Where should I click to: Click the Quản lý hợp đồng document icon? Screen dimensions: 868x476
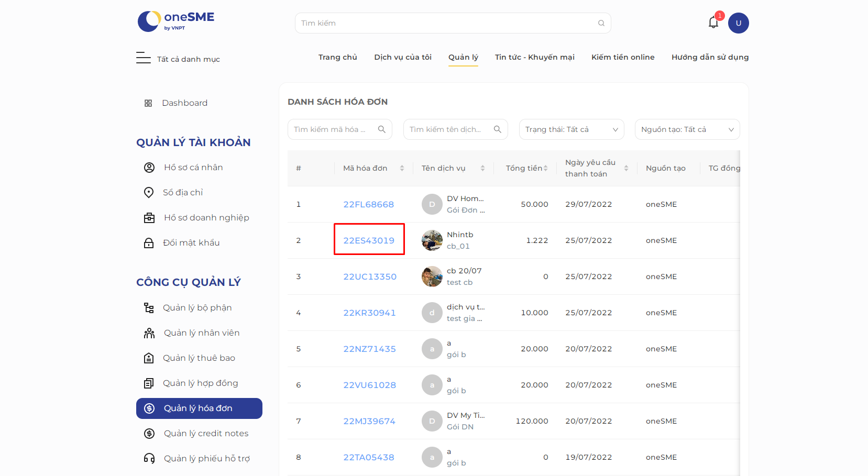coord(149,383)
